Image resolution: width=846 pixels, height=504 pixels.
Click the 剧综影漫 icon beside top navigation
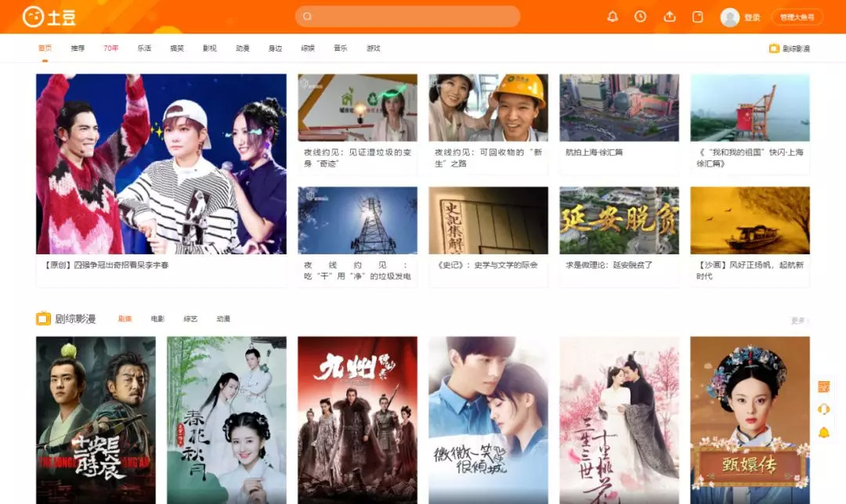pos(774,49)
